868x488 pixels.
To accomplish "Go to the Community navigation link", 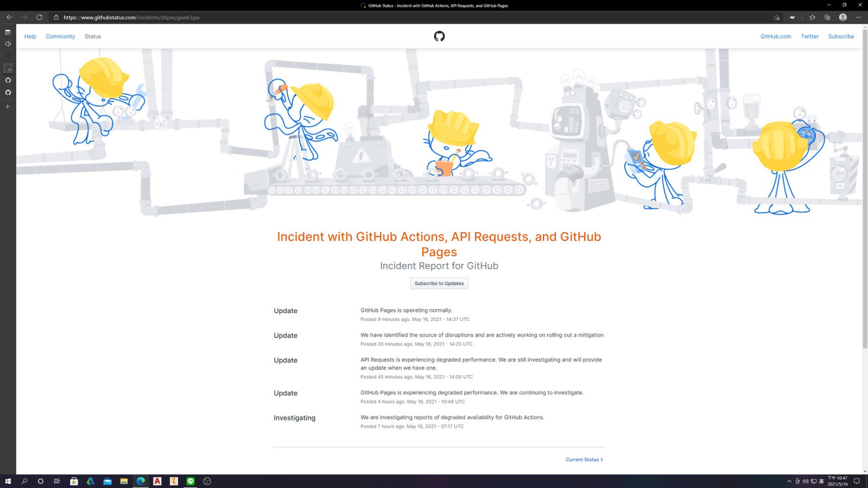I will (60, 37).
